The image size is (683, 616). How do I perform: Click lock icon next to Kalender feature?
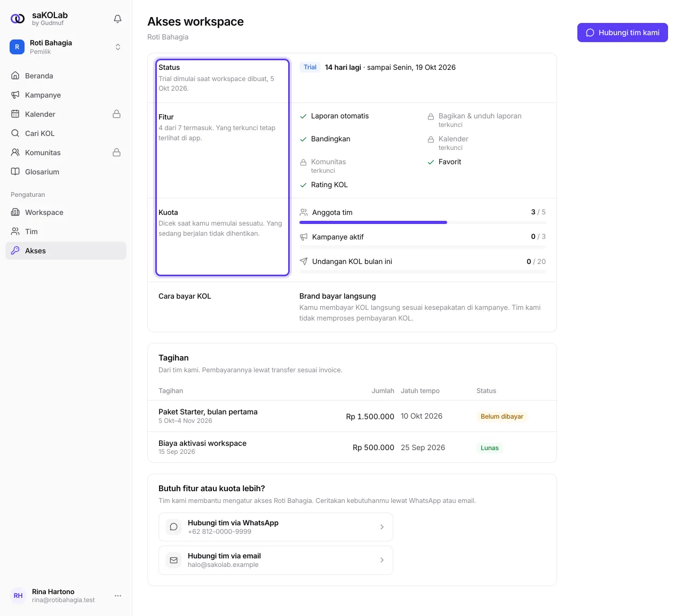click(431, 139)
